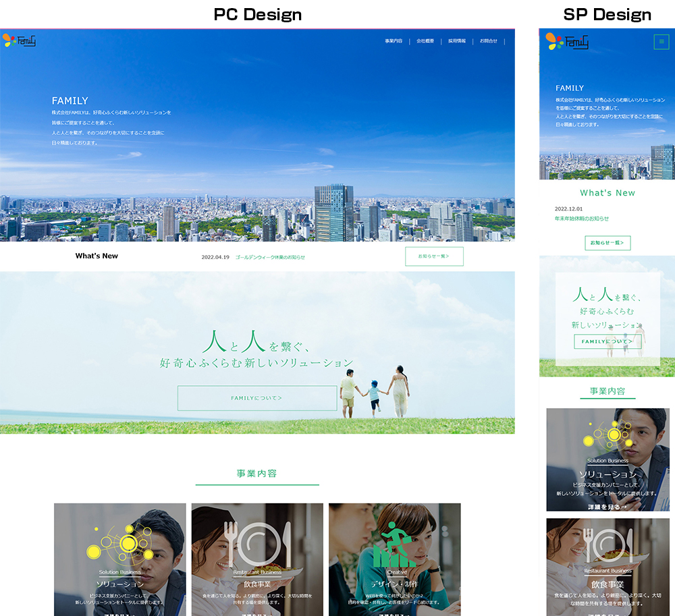Open 事業内容 in the top navigation
The image size is (675, 616).
point(394,41)
